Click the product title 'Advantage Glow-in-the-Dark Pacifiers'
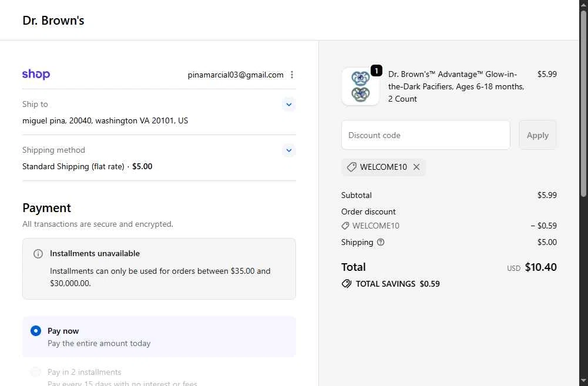This screenshot has height=386, width=588. coord(456,86)
